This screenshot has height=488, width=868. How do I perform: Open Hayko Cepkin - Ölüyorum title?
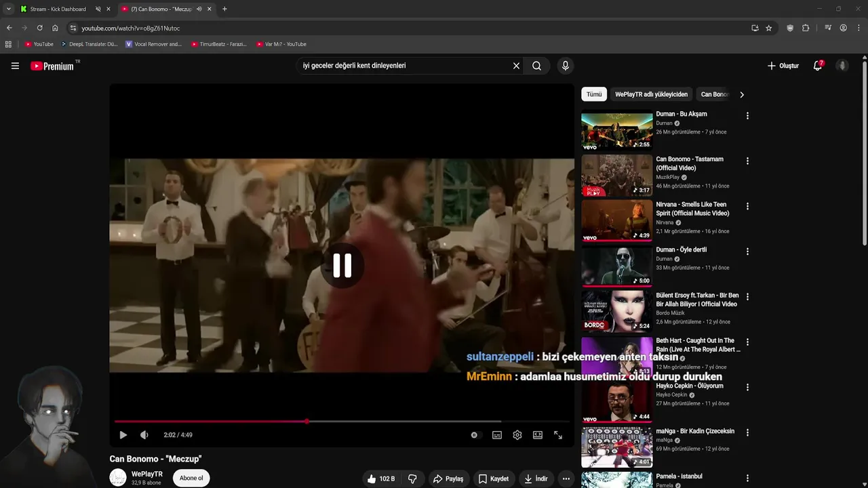point(690,386)
